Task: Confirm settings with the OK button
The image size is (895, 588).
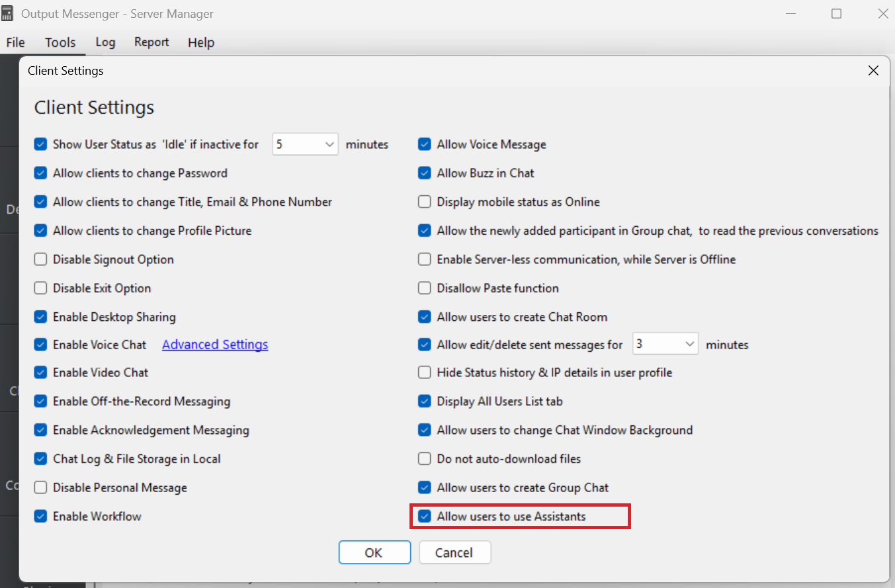Action: tap(374, 552)
